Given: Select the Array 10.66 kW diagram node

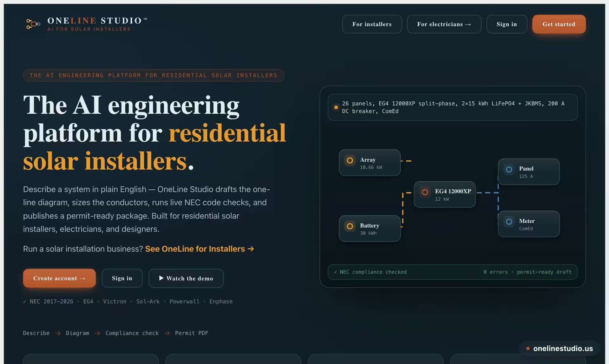Looking at the screenshot, I should pyautogui.click(x=370, y=163).
